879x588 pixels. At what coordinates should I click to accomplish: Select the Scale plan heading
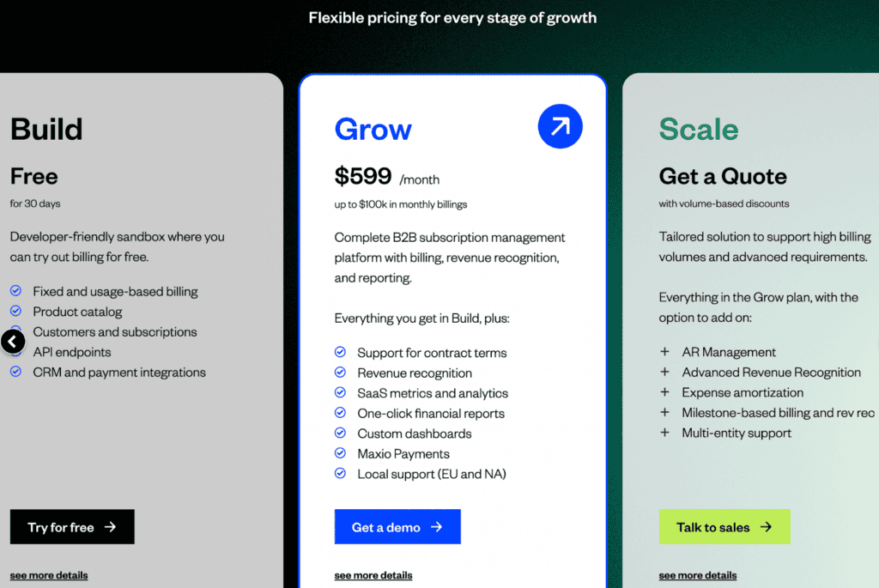tap(699, 130)
